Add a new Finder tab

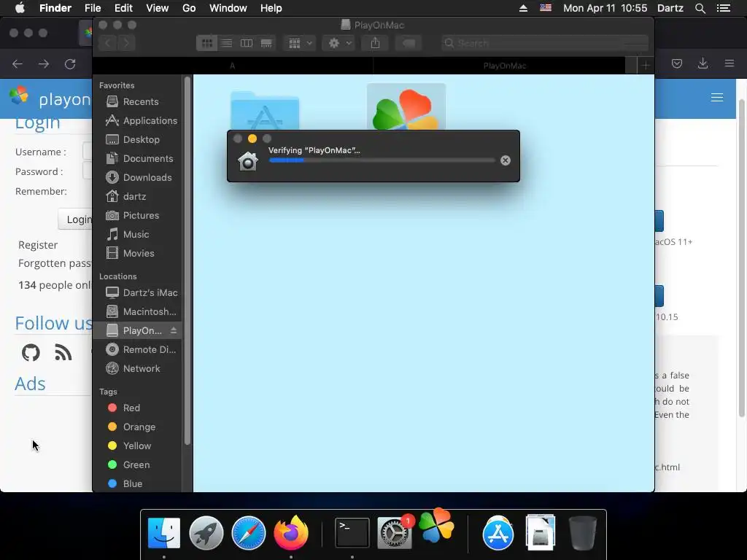[646, 65]
